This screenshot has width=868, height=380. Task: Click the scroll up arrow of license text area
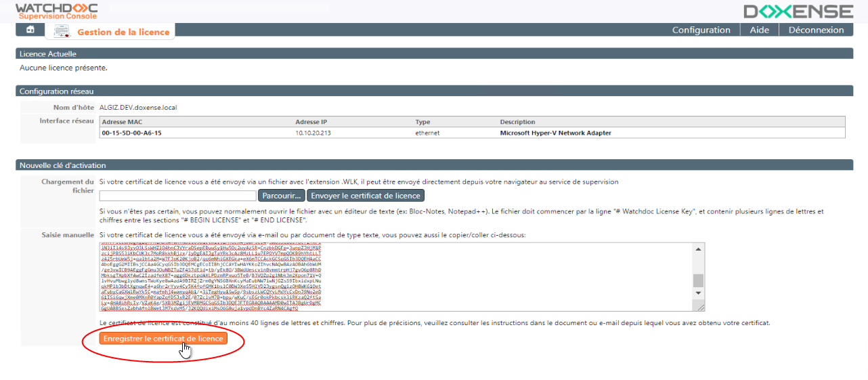[x=698, y=249]
